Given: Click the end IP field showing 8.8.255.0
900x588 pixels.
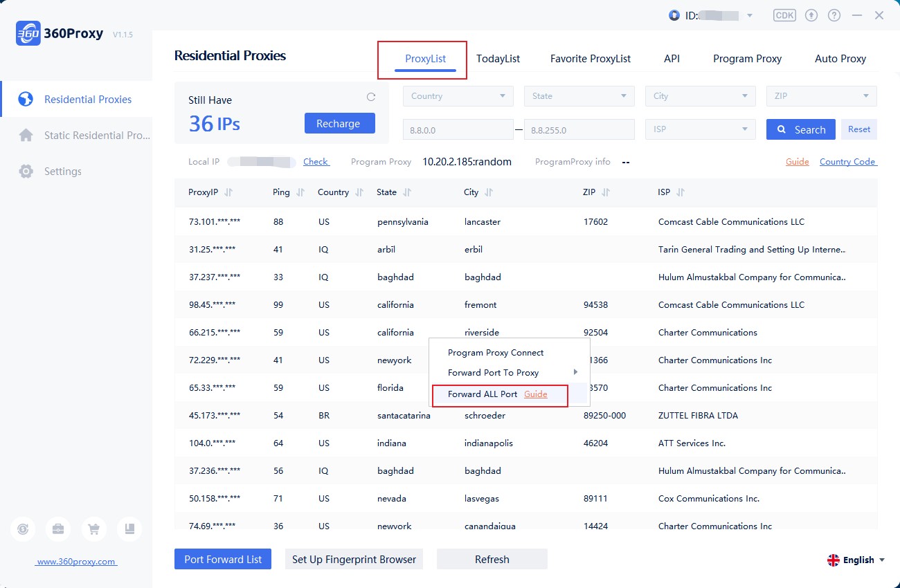Looking at the screenshot, I should click(x=579, y=129).
